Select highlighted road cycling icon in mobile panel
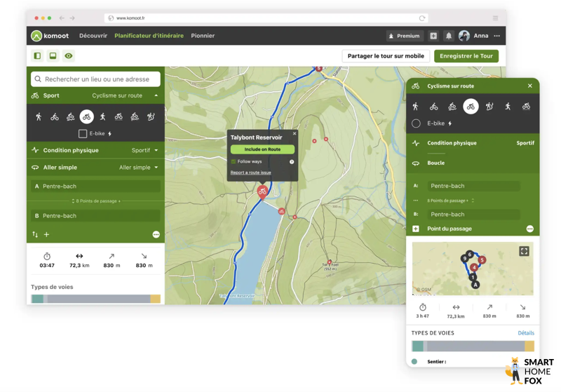This screenshot has height=392, width=561. (471, 106)
